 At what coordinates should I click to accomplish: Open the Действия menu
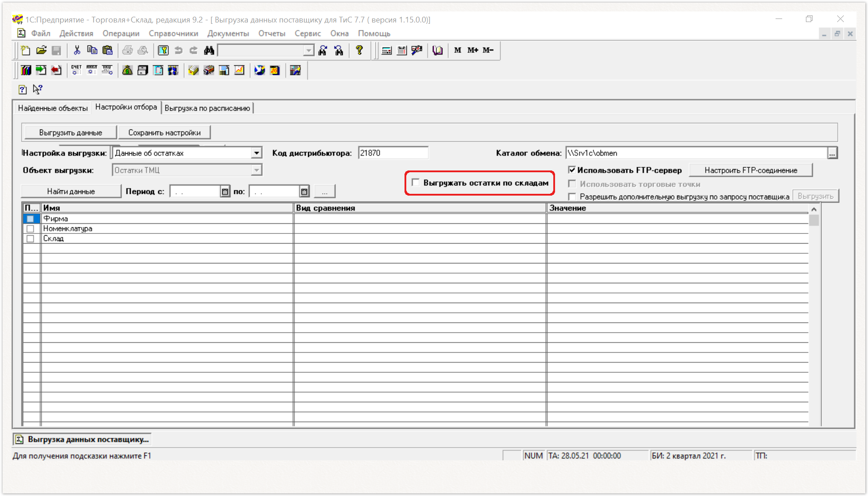pyautogui.click(x=76, y=33)
